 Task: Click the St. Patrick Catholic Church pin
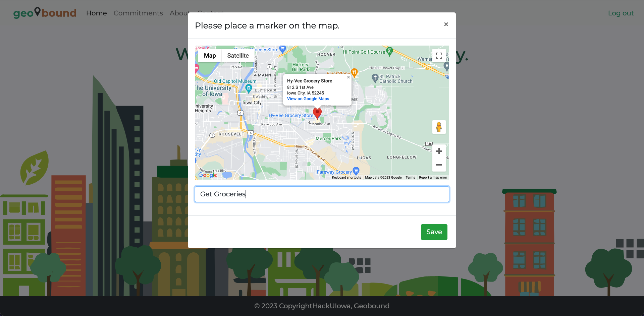pos(375,78)
